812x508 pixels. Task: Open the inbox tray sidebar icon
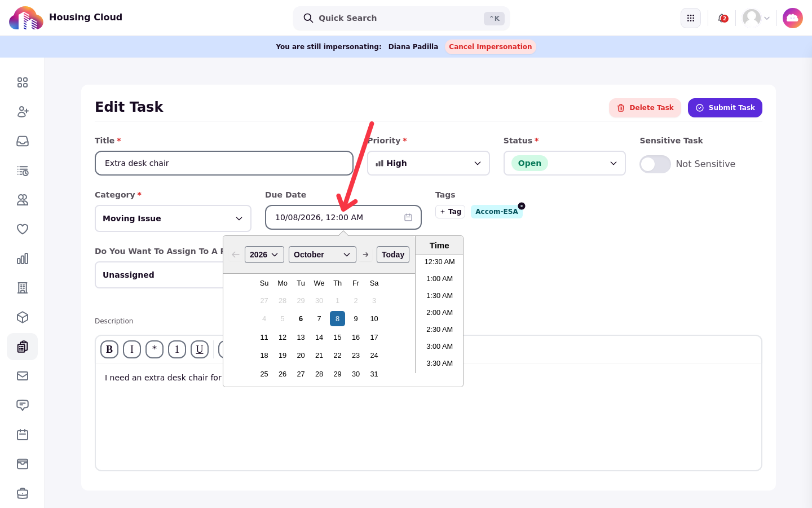23,141
